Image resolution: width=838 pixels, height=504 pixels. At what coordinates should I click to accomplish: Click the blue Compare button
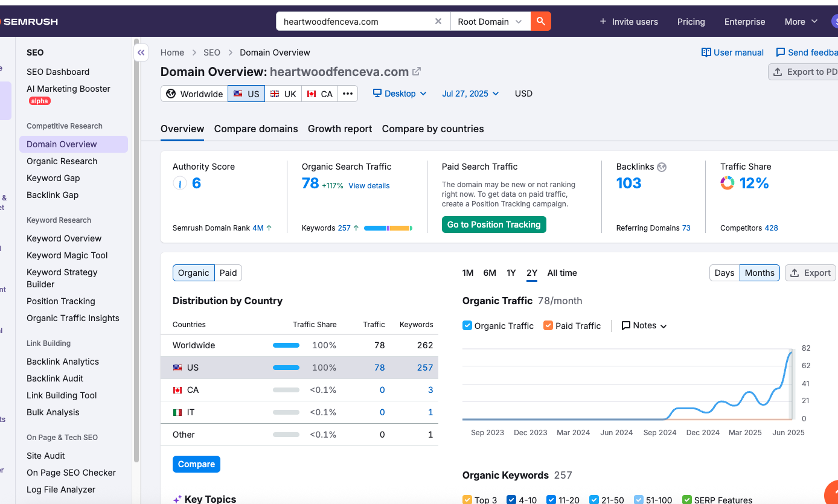(x=196, y=464)
